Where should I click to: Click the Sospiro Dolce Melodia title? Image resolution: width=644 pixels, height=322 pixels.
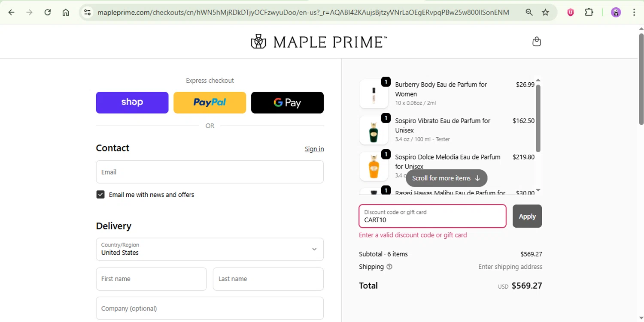coord(448,162)
